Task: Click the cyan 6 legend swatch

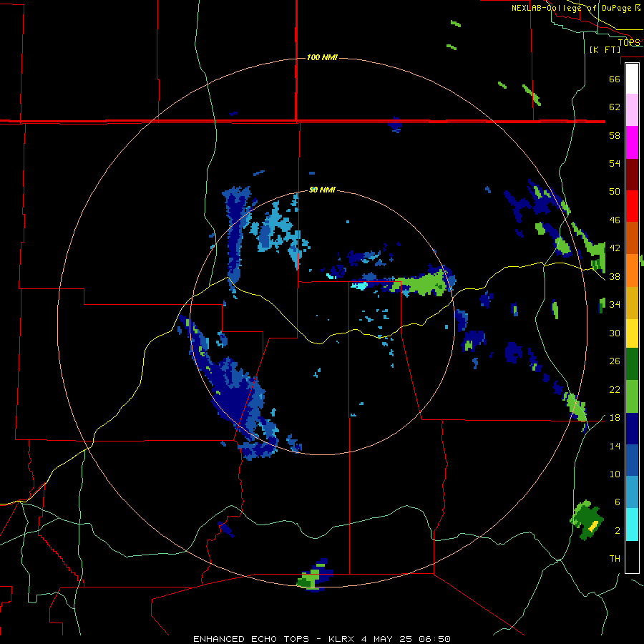Action: 632,525
